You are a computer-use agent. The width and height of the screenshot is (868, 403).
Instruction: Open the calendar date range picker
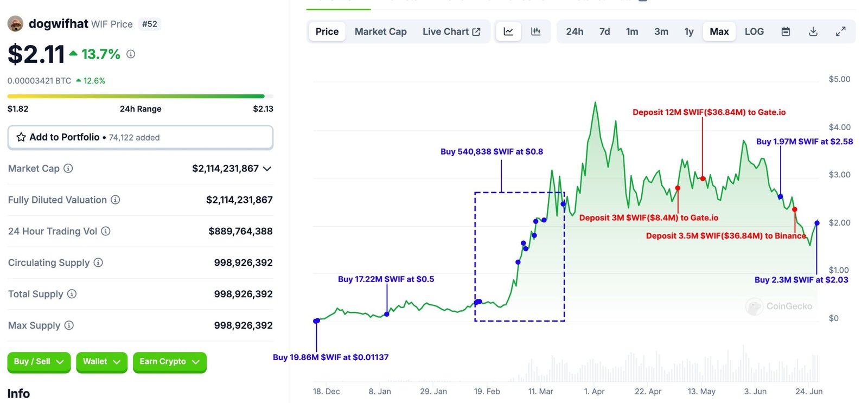(786, 31)
